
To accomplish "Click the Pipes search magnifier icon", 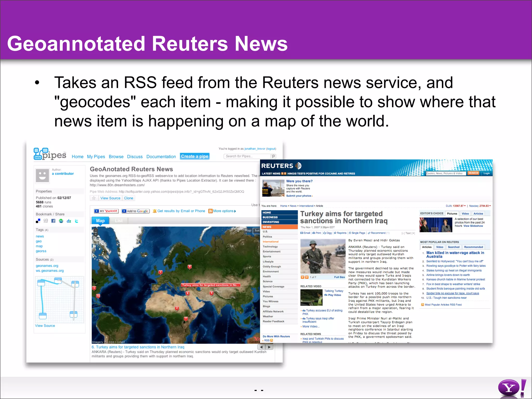I will (273, 156).
